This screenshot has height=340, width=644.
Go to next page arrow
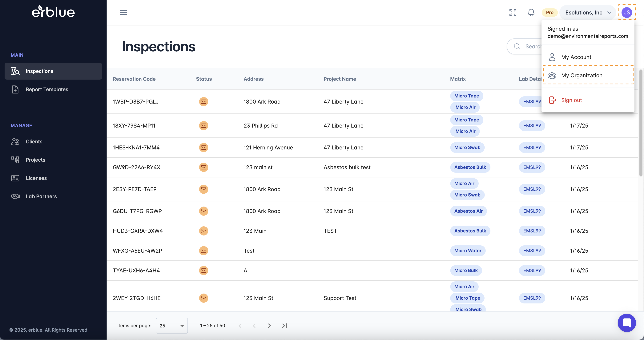pos(269,326)
